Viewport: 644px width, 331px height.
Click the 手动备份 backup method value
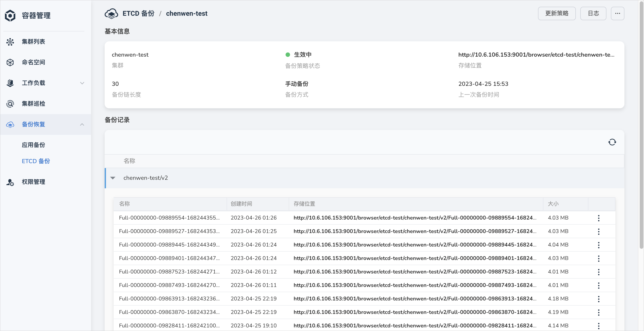click(x=297, y=84)
